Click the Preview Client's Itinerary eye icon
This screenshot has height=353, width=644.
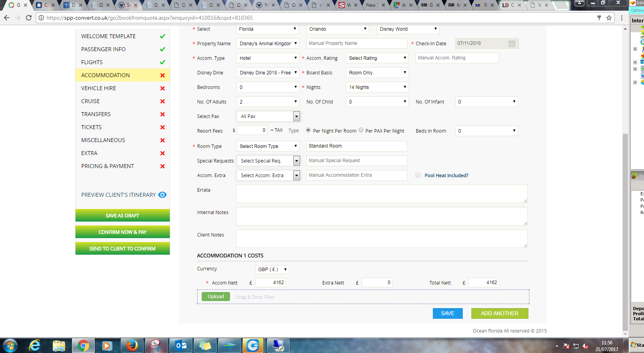(x=162, y=195)
